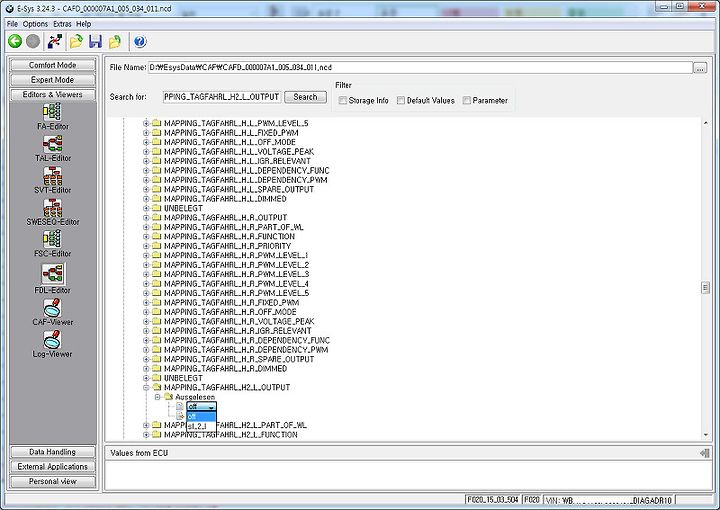720x510 pixels.
Task: Click the File Name path field
Action: point(420,67)
